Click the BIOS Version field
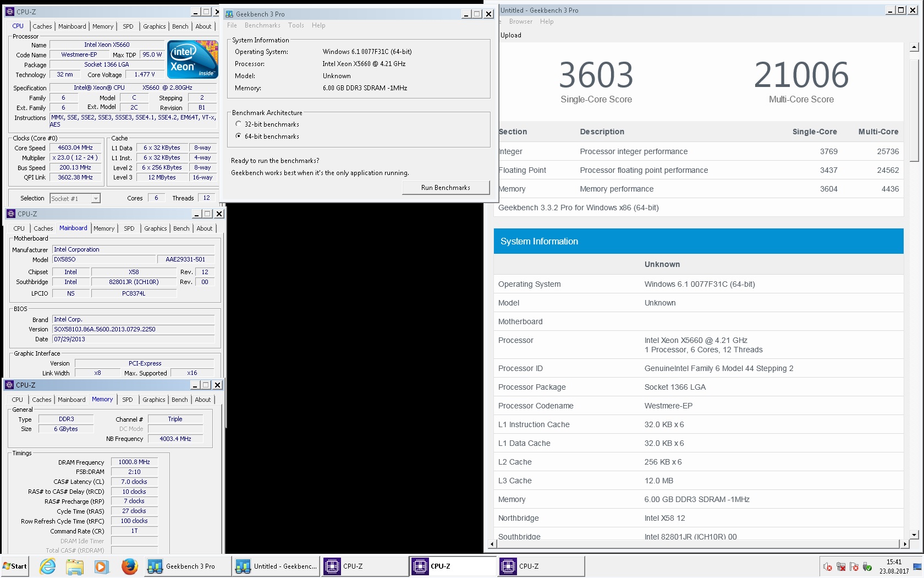Image resolution: width=924 pixels, height=578 pixels. [133, 329]
